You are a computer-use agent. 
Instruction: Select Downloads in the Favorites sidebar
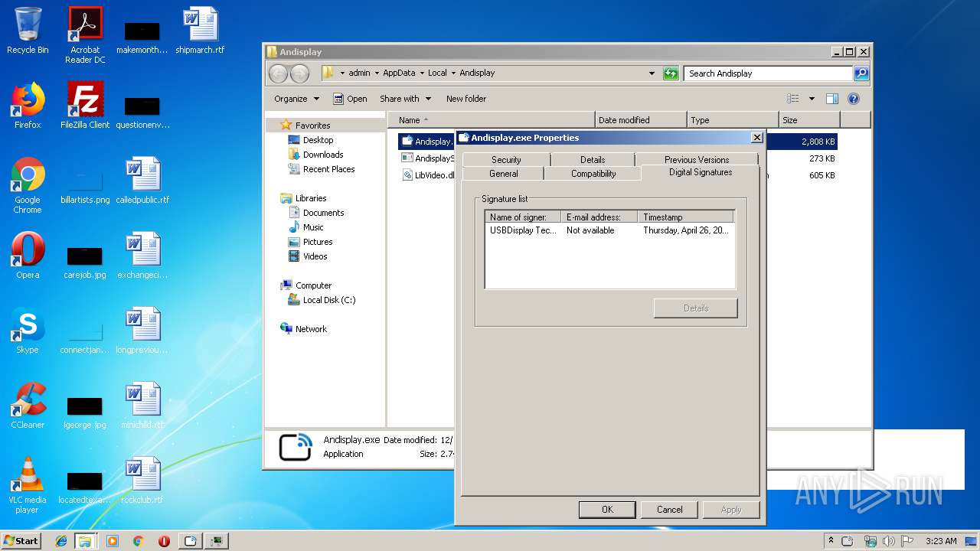[322, 155]
